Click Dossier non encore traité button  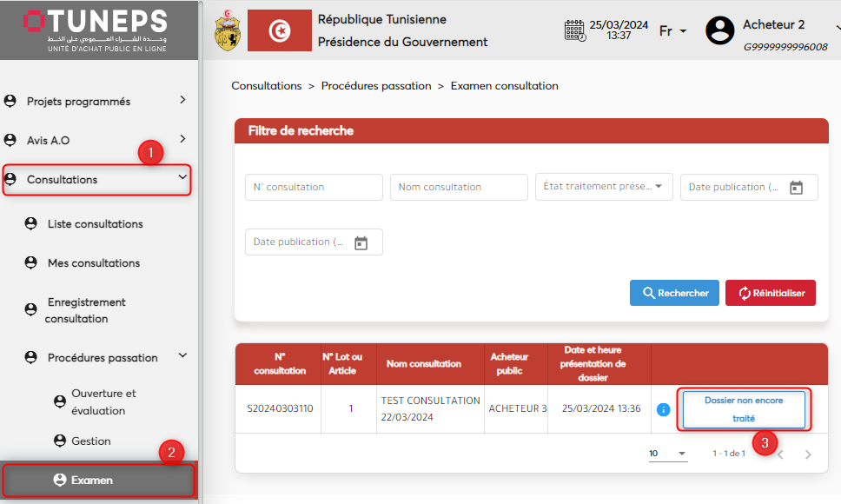pyautogui.click(x=744, y=409)
